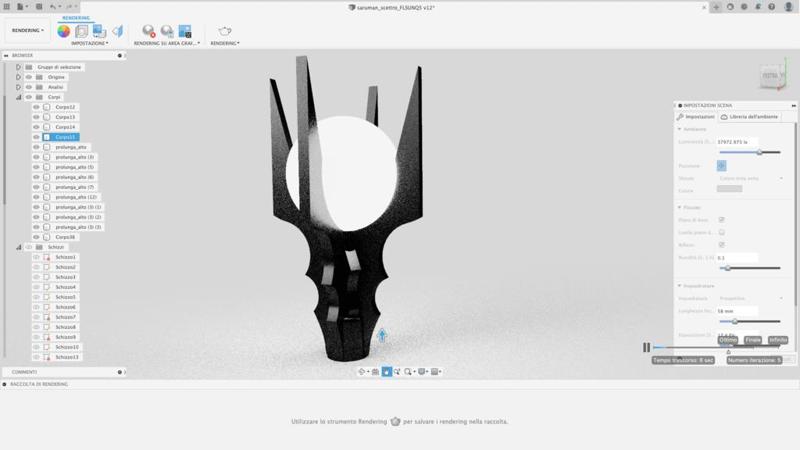Click the BROWSER panel header
The image size is (800, 450).
[64, 55]
